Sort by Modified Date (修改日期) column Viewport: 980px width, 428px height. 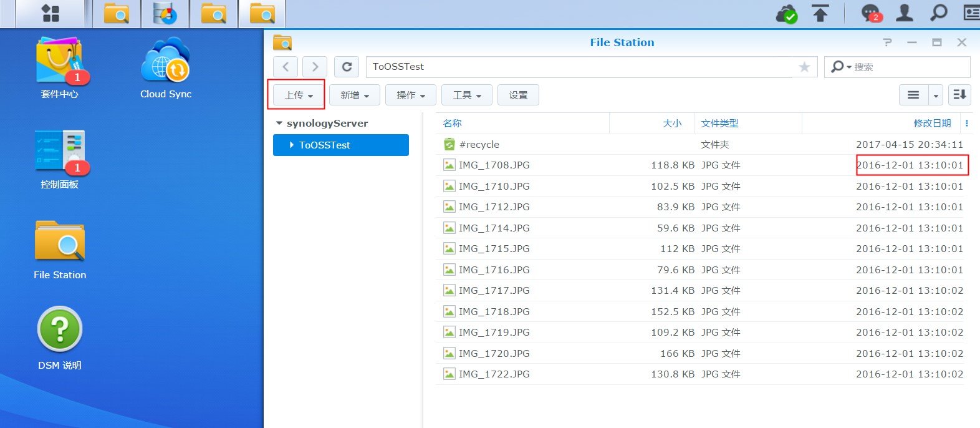(x=932, y=124)
